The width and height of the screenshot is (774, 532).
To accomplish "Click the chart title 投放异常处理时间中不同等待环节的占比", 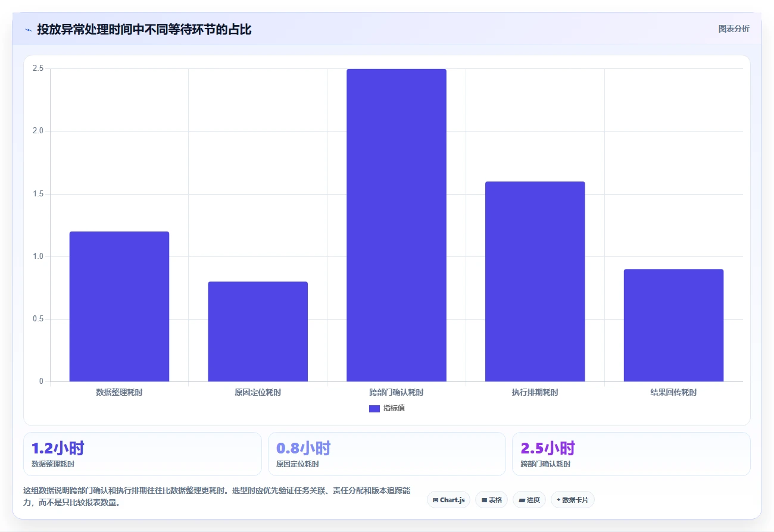I will pyautogui.click(x=144, y=30).
